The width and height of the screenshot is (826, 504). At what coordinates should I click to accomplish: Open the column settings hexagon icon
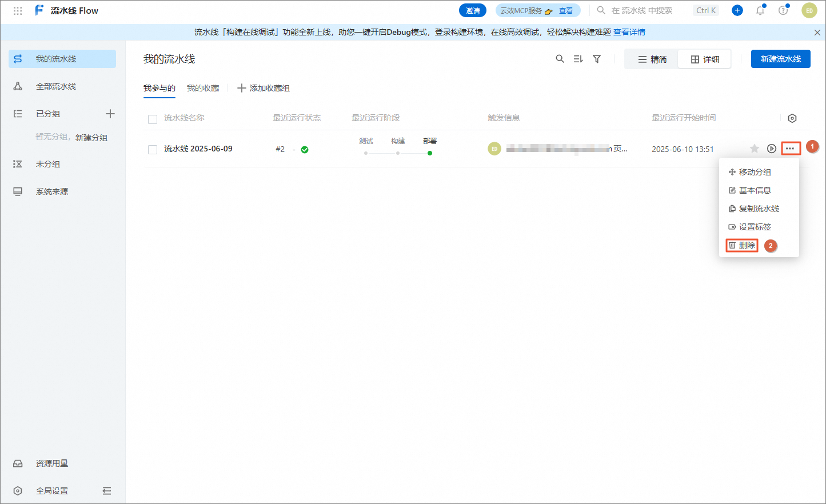[792, 118]
